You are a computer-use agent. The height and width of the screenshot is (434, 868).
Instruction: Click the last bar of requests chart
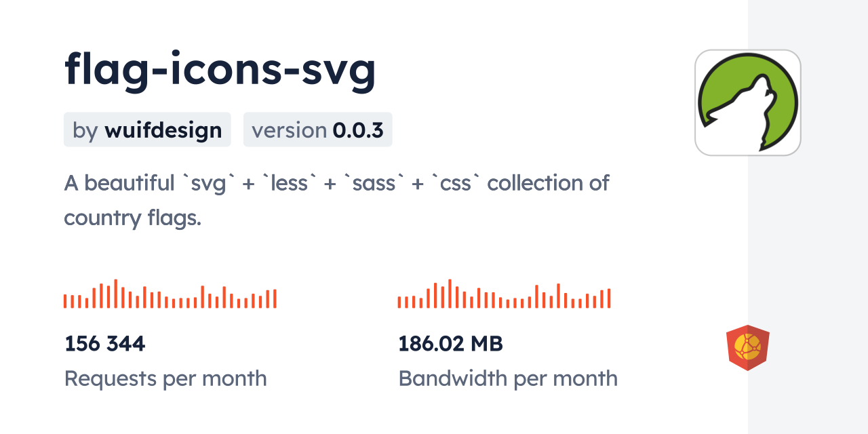pyautogui.click(x=275, y=299)
